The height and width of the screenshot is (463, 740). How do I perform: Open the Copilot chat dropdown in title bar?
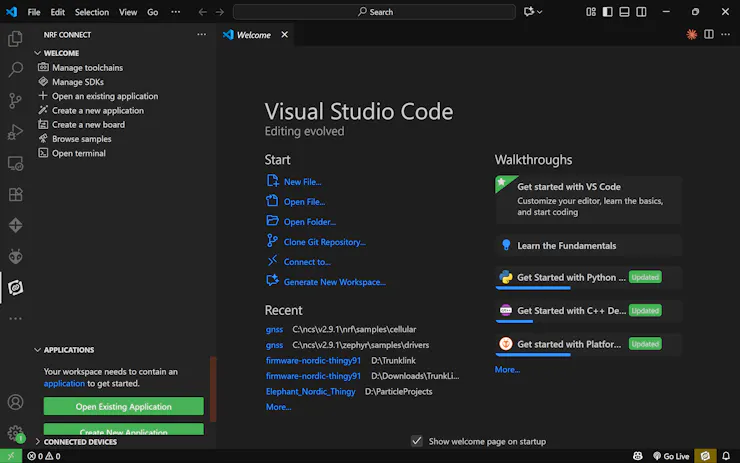(533, 12)
